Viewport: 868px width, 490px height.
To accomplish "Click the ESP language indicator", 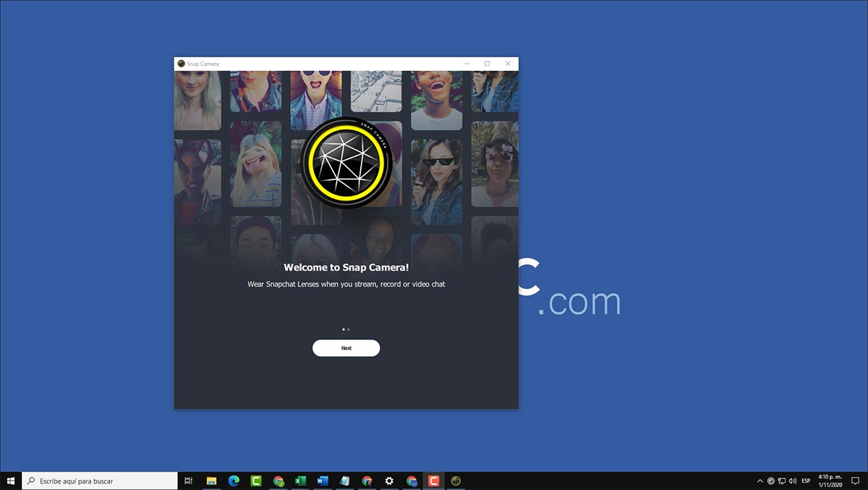I will pyautogui.click(x=806, y=481).
